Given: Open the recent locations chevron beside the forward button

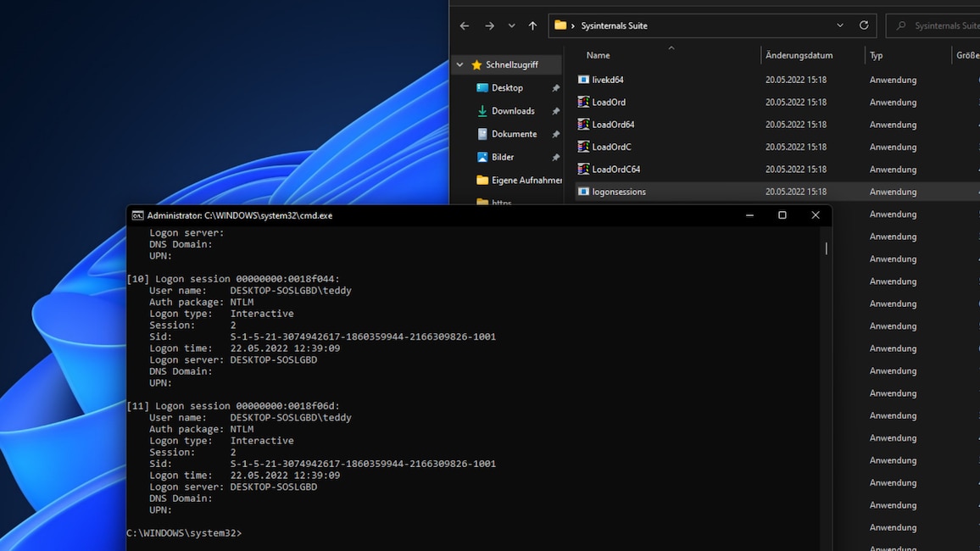Looking at the screenshot, I should [510, 25].
